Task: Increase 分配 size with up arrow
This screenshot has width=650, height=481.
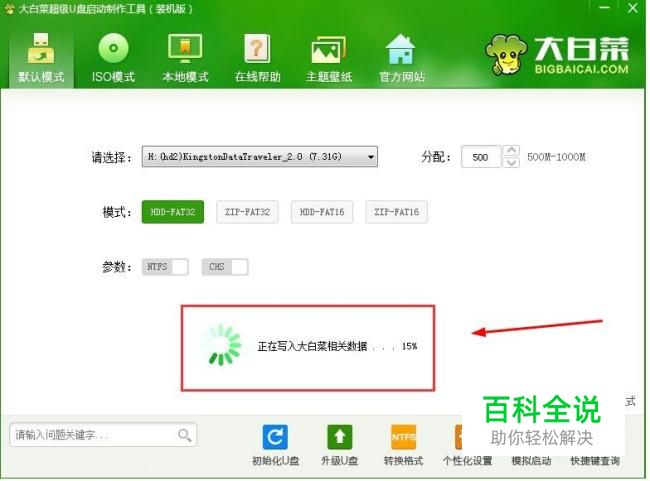Action: pos(511,151)
